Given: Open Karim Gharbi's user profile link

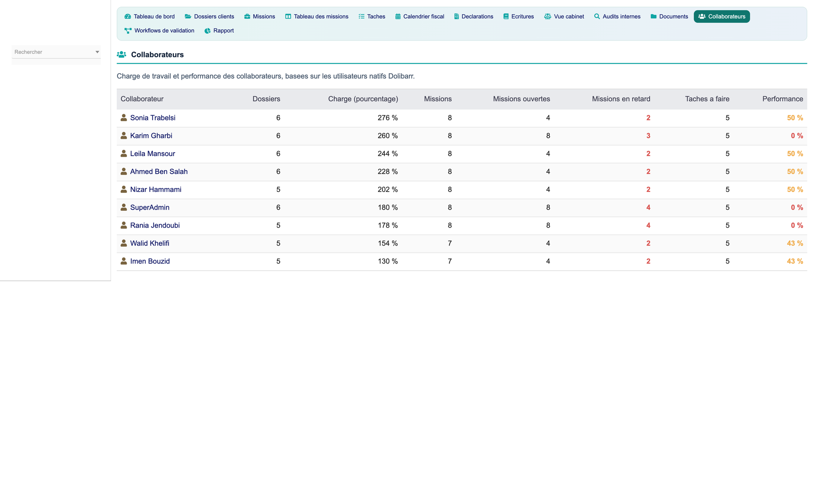Looking at the screenshot, I should click(151, 136).
